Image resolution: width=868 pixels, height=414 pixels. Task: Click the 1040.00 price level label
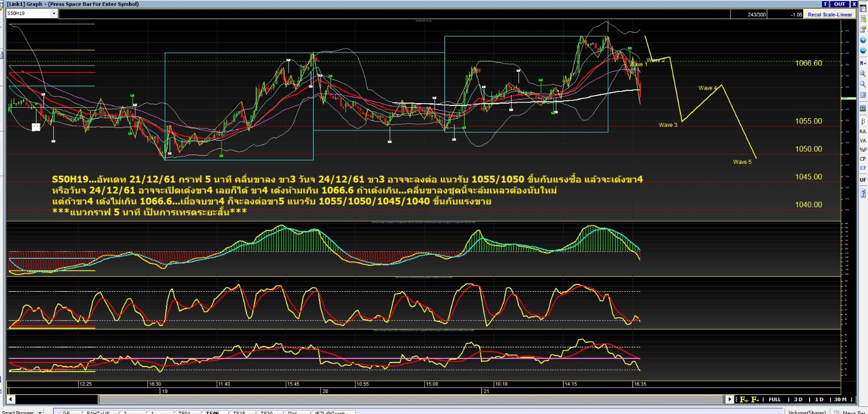point(809,204)
